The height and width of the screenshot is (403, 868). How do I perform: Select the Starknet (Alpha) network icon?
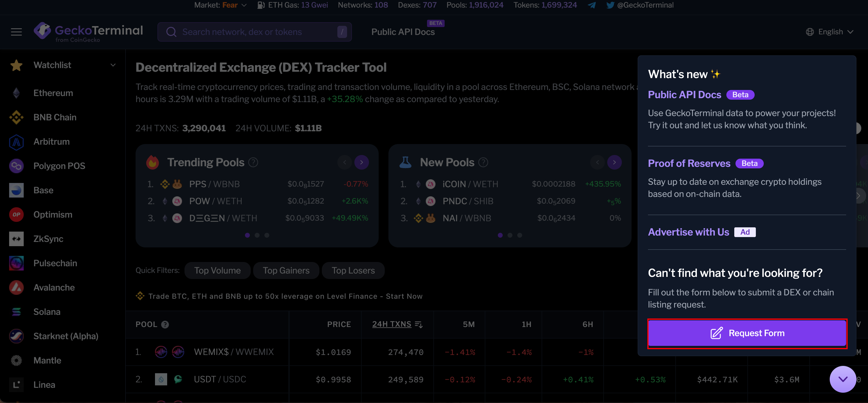click(x=16, y=336)
